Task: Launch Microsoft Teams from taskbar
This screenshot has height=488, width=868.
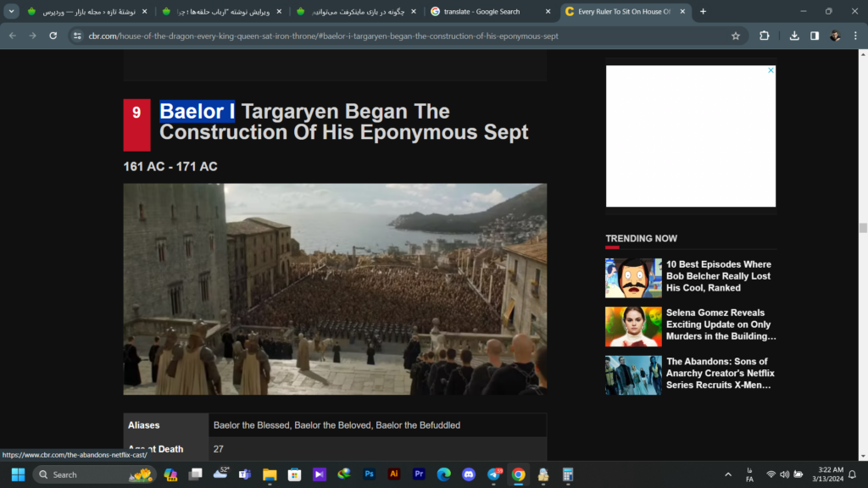Action: [x=245, y=474]
